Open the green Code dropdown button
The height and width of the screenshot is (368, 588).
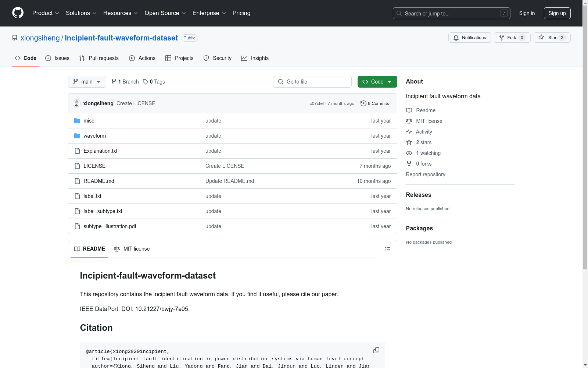(377, 82)
